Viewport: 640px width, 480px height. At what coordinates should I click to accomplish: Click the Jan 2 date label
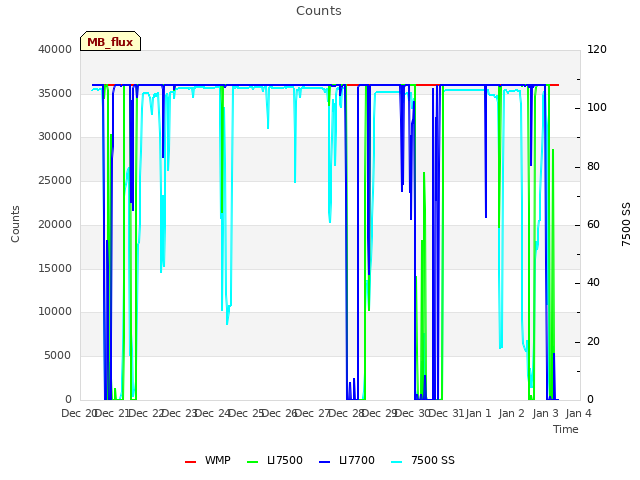click(511, 413)
